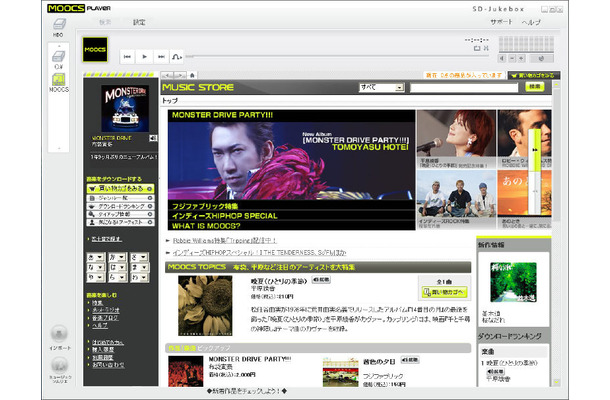Click the green search button
The width and height of the screenshot is (610, 400).
coord(535,87)
